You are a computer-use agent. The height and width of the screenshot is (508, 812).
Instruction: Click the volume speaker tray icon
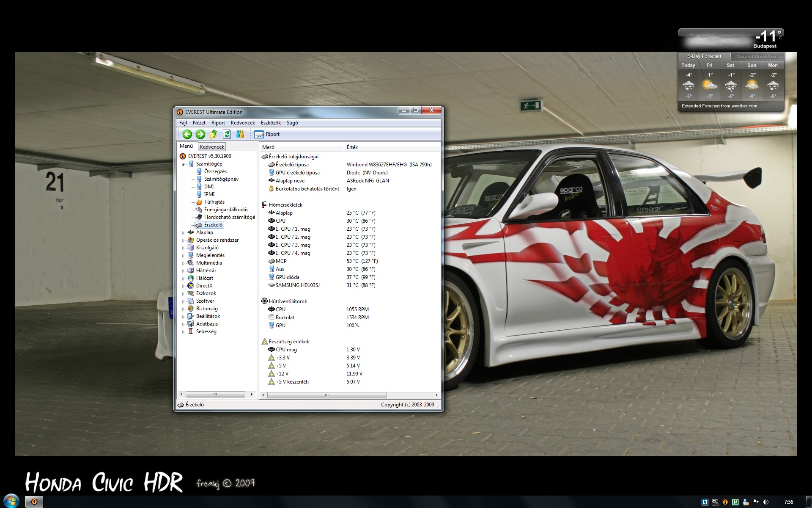tap(765, 502)
